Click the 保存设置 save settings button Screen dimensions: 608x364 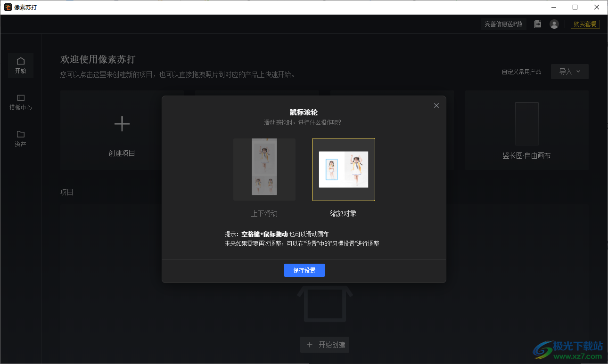304,270
